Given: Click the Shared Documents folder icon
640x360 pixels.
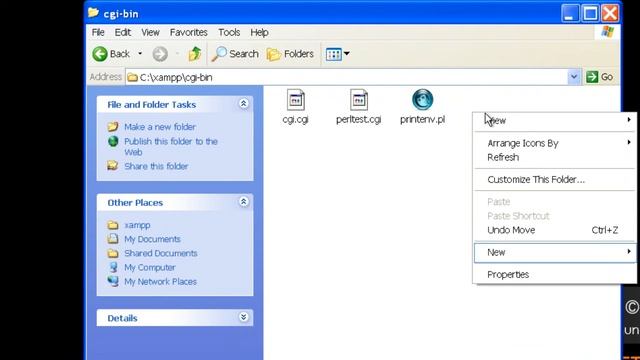Looking at the screenshot, I should pos(113,253).
